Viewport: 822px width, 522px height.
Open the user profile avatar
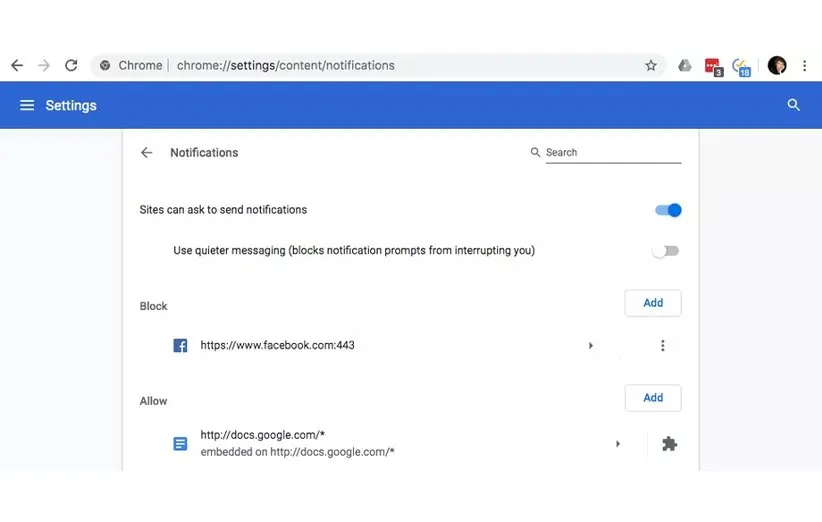pos(777,66)
